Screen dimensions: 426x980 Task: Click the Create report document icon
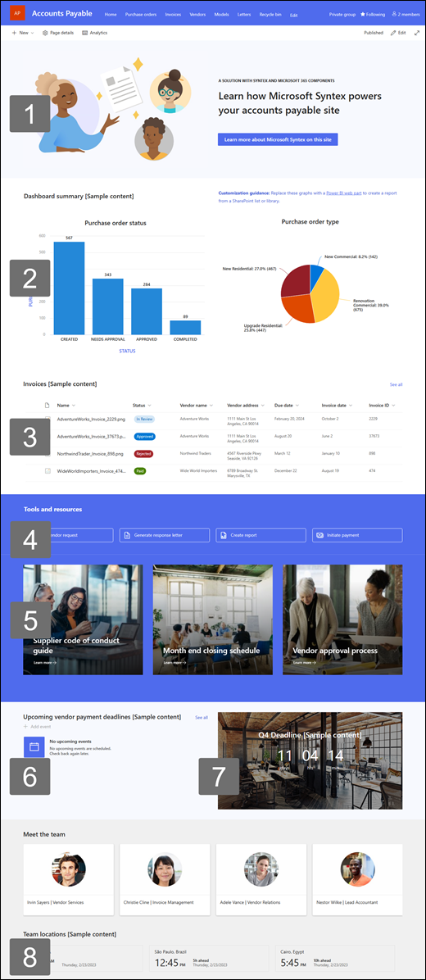(x=224, y=536)
